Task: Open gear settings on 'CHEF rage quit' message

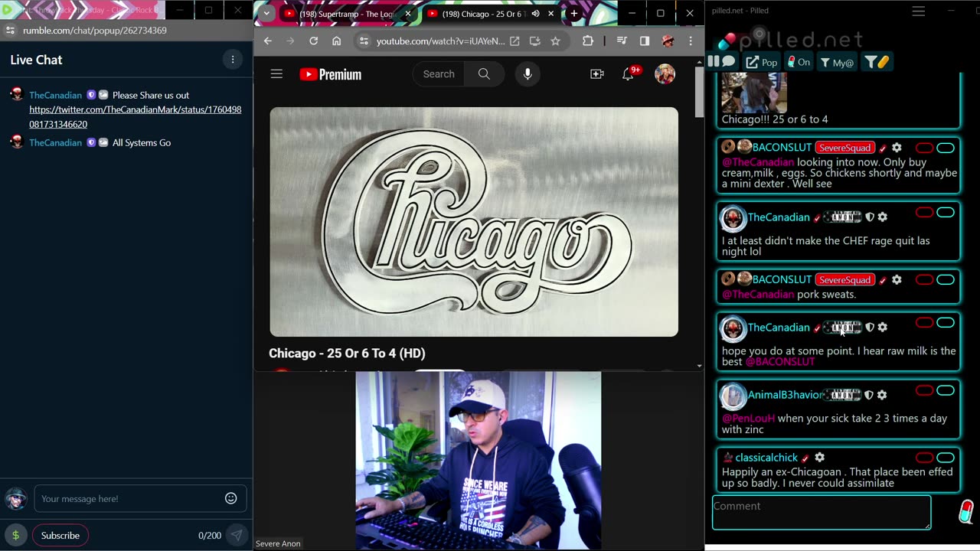Action: [883, 217]
